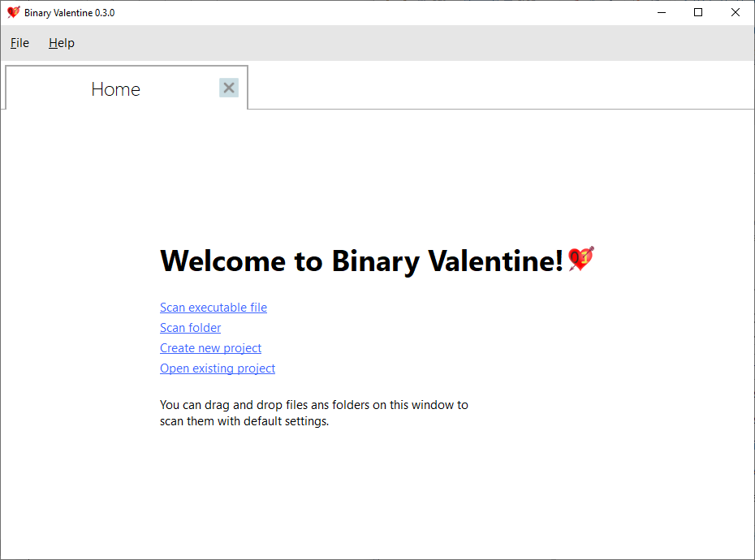The width and height of the screenshot is (755, 560).
Task: Close the Home tab with its X
Action: coord(229,88)
